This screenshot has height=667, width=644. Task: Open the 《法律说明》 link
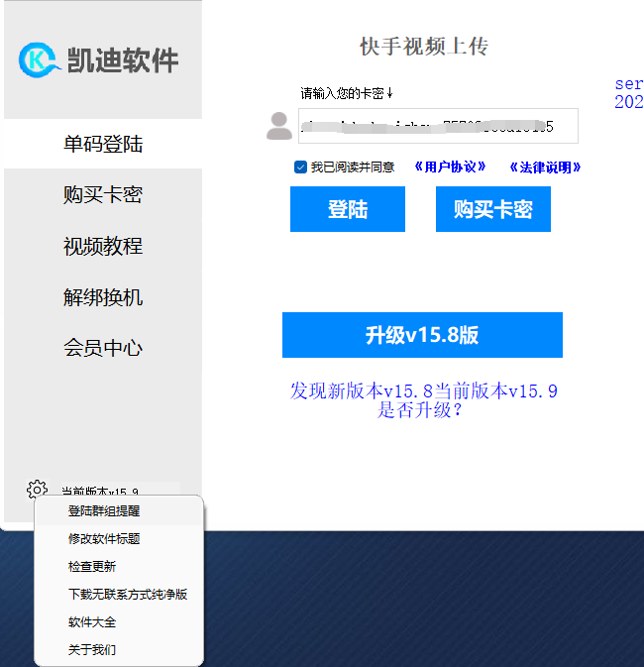(x=545, y=167)
